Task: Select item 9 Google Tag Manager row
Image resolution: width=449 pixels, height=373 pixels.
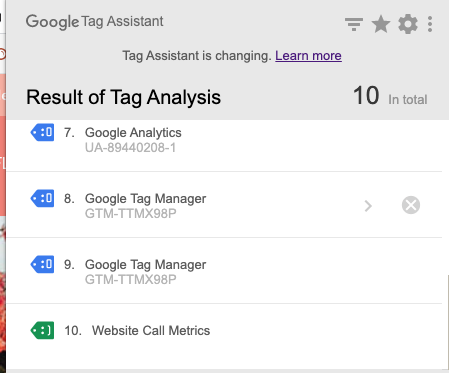Action: point(224,271)
